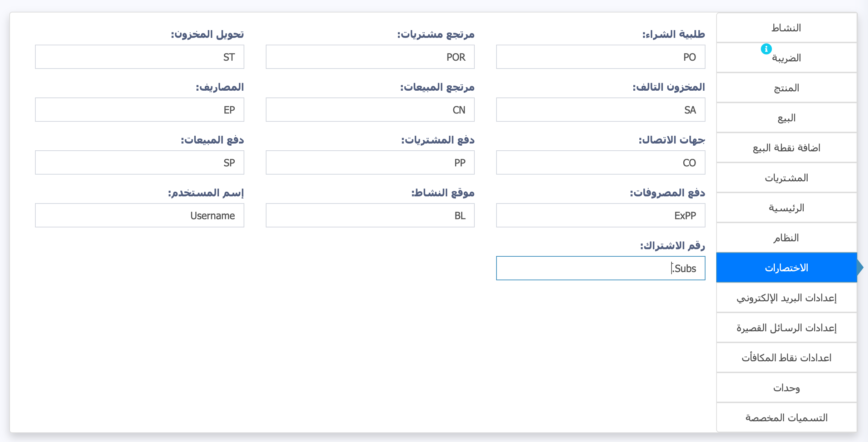Switch to the وحدات tab

[x=787, y=388]
